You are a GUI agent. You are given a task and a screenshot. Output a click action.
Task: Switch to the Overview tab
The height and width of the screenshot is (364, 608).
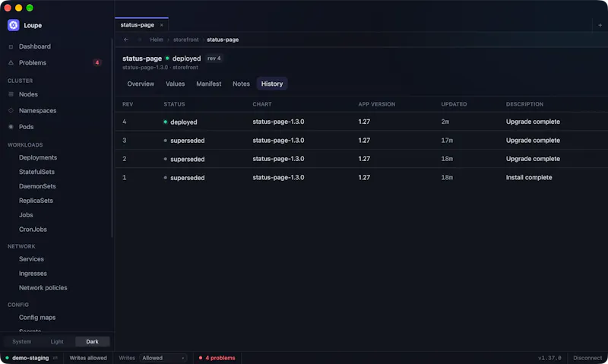coord(141,84)
